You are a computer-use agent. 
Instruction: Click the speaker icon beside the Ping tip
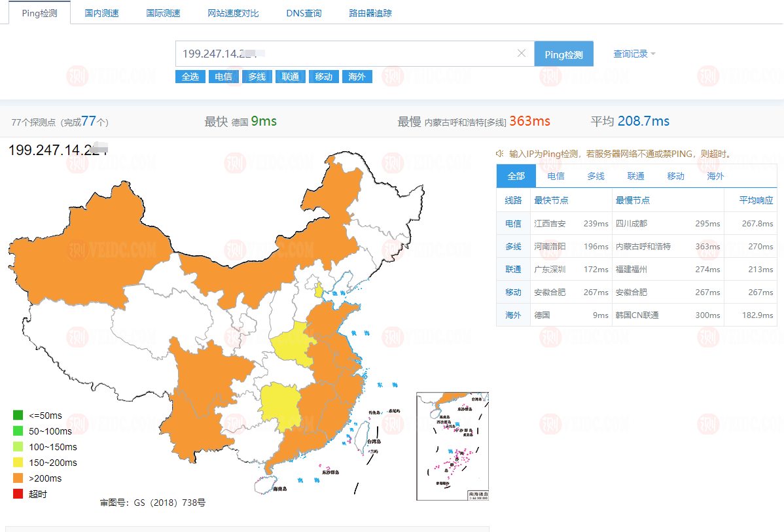coord(499,153)
